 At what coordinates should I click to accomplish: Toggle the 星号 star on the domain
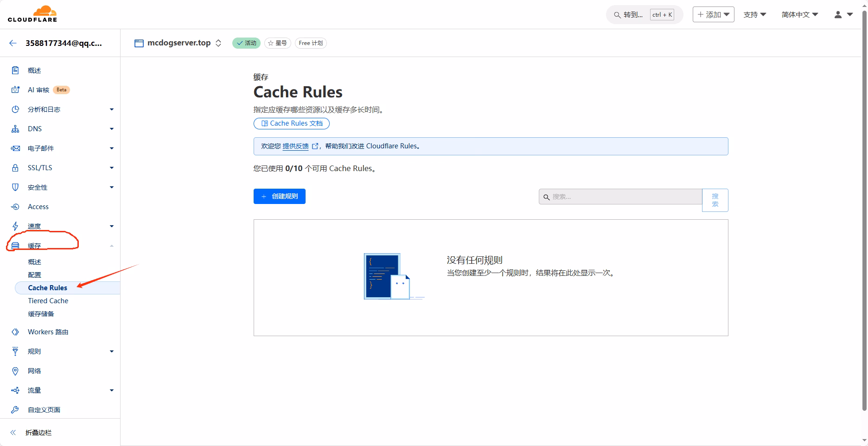click(x=277, y=43)
